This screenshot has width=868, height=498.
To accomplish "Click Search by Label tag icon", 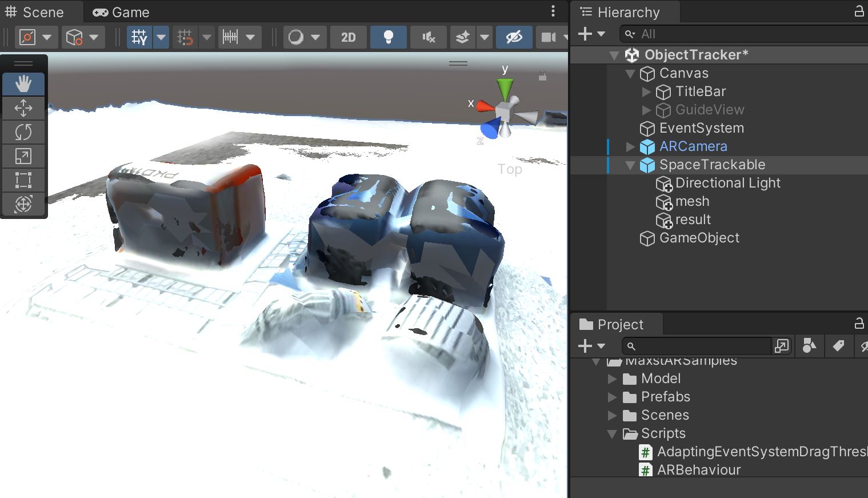I will point(838,345).
